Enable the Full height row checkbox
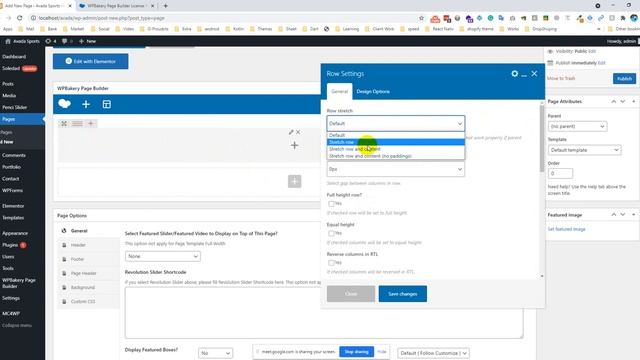Screen dimensions: 640x360 click(331, 204)
